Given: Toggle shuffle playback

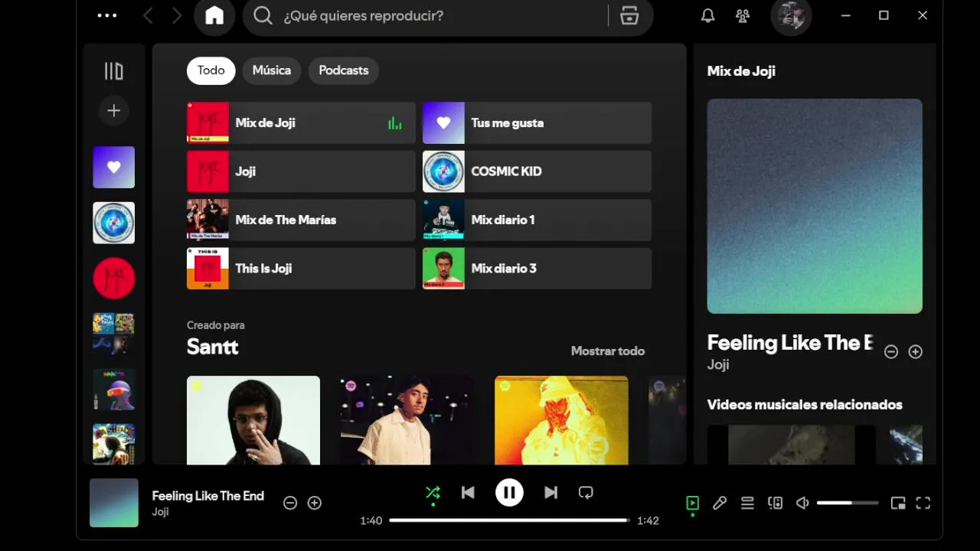Looking at the screenshot, I should click(x=433, y=493).
